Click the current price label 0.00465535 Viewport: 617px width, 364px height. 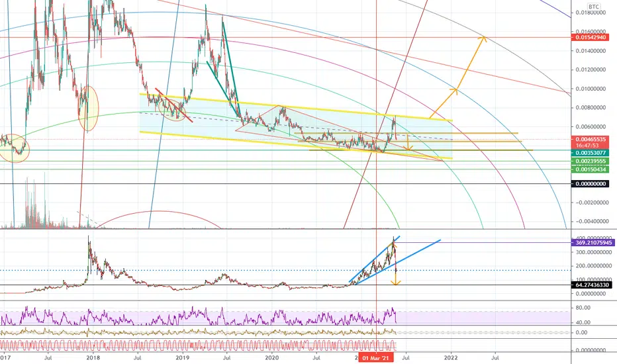[x=591, y=139]
